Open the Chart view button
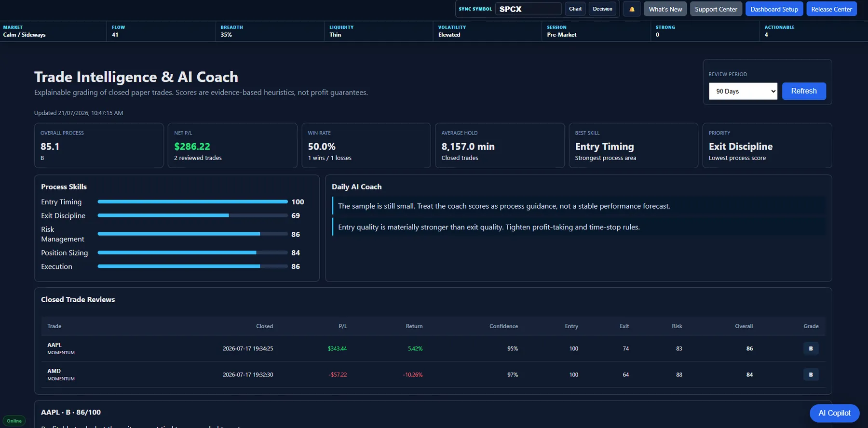The image size is (868, 428). 575,9
